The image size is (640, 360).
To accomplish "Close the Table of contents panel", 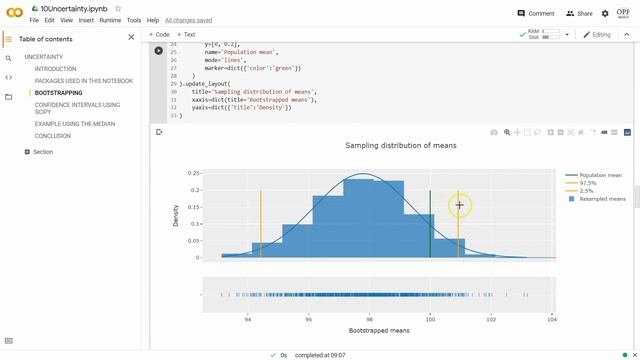I will 131,37.
